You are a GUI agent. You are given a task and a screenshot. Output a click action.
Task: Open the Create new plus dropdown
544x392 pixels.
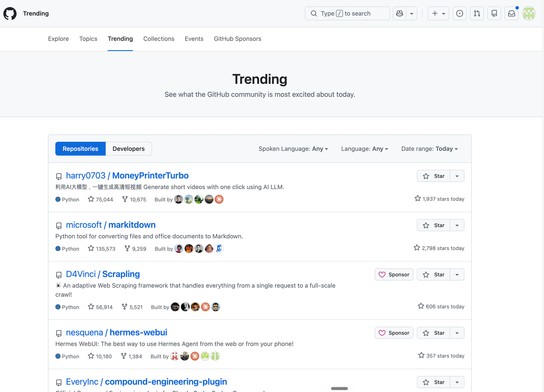[x=438, y=13]
